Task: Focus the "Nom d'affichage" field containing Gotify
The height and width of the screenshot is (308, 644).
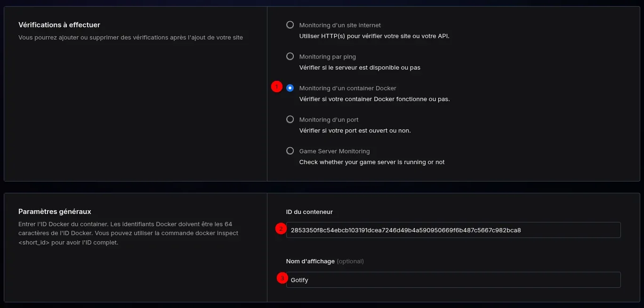Action: (x=453, y=280)
